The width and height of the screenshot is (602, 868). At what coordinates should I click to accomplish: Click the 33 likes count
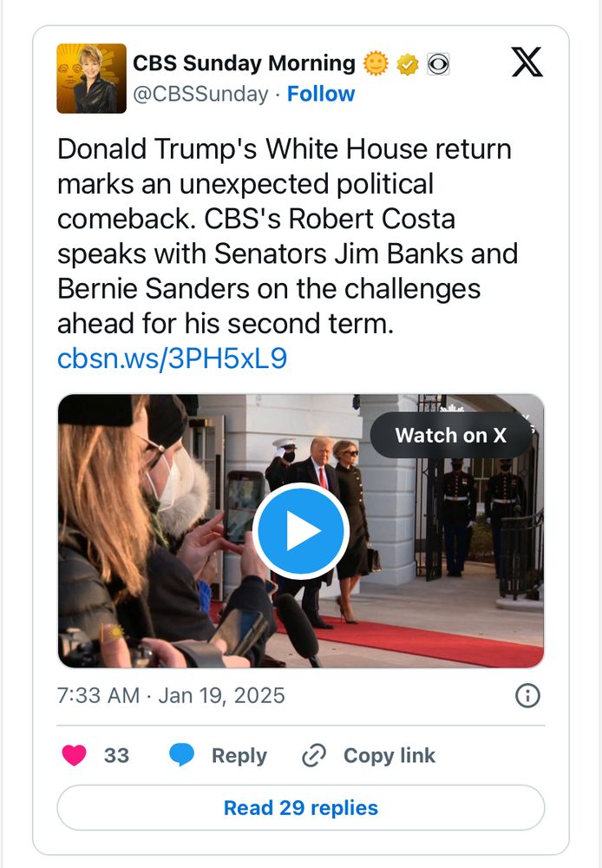(116, 755)
